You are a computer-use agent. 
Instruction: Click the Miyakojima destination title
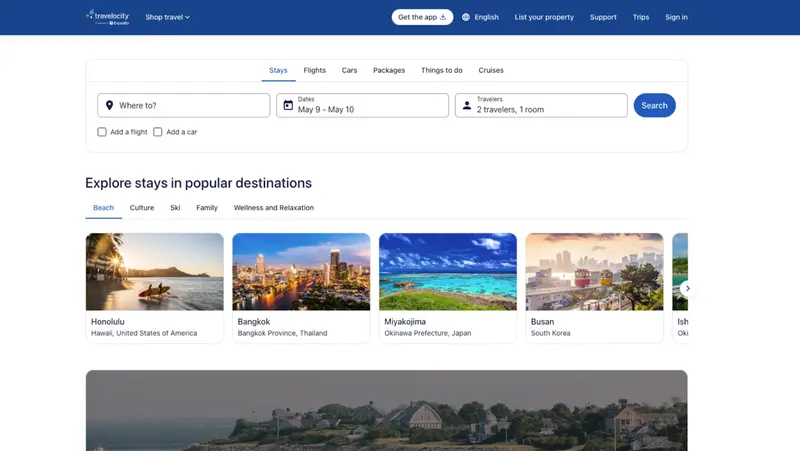pyautogui.click(x=405, y=321)
